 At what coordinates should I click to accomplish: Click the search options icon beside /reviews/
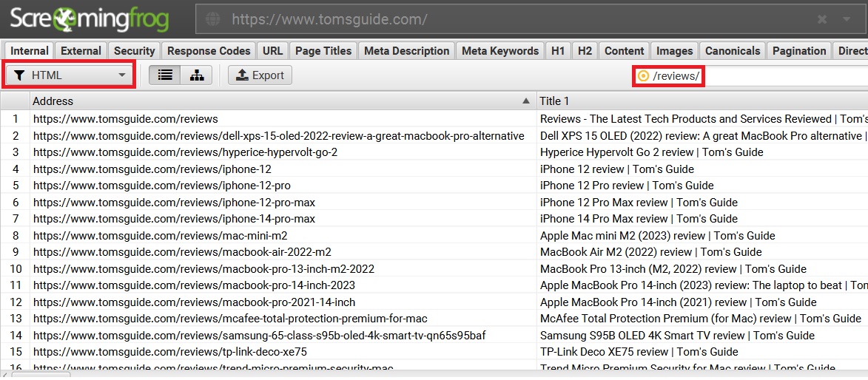(643, 76)
